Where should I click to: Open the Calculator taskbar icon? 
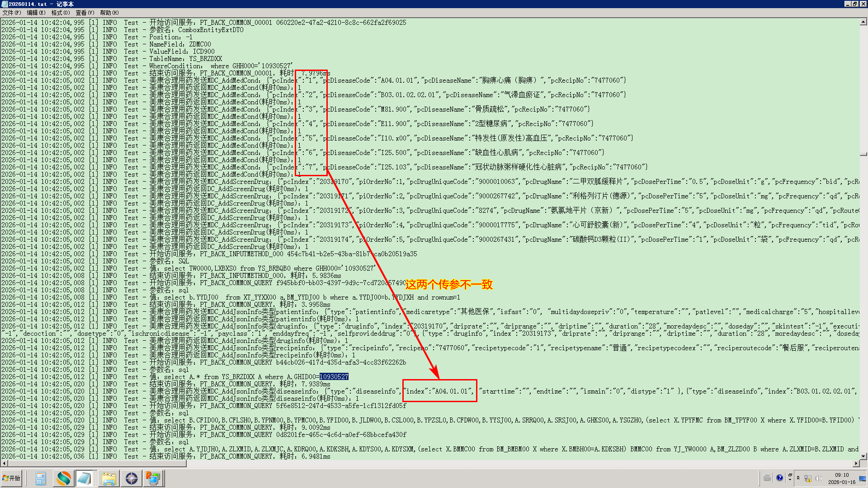pyautogui.click(x=41, y=478)
